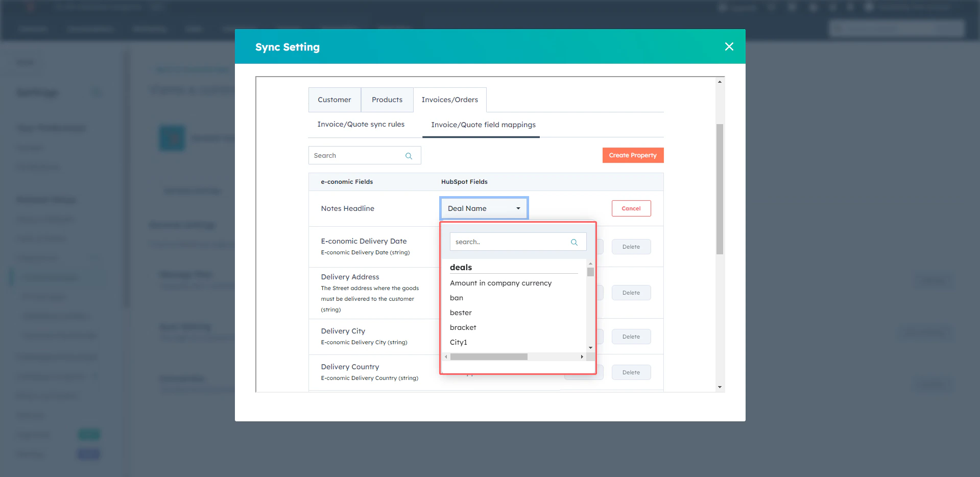Viewport: 980px width, 477px height.
Task: Turn on the blue toggle in the left sidebar
Action: (x=88, y=454)
